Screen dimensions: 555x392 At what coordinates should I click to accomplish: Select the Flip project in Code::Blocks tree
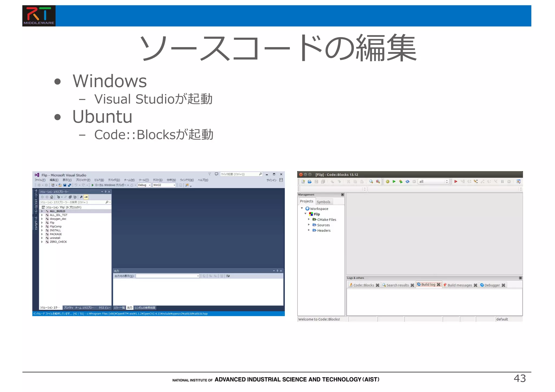(x=317, y=214)
